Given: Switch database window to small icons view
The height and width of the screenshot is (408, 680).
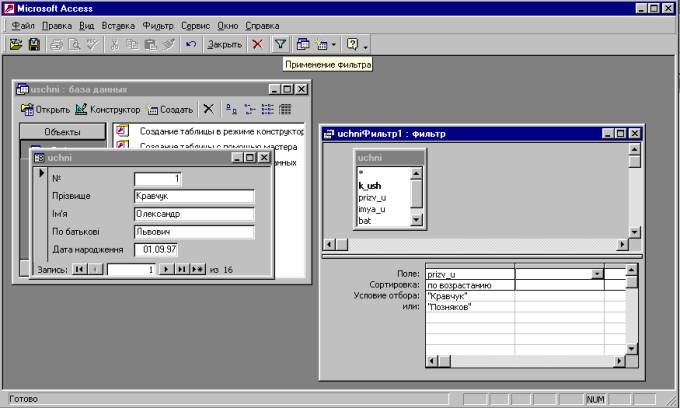Looking at the screenshot, I should (249, 109).
